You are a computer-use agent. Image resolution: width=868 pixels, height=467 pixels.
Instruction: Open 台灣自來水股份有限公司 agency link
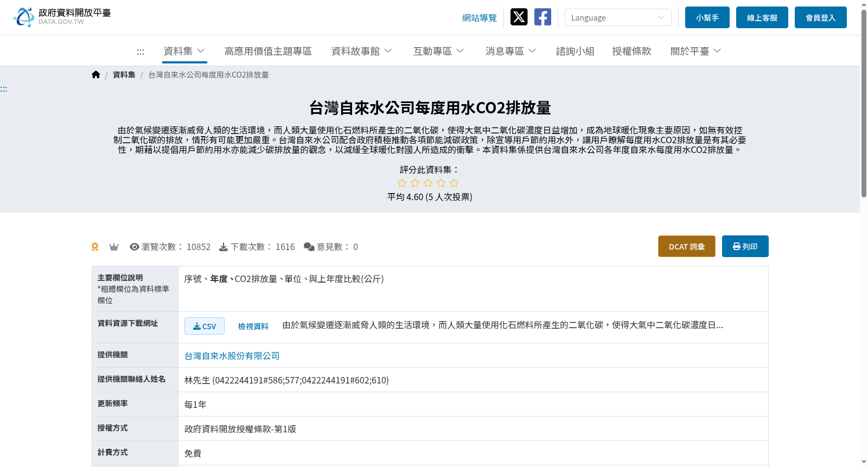(232, 356)
